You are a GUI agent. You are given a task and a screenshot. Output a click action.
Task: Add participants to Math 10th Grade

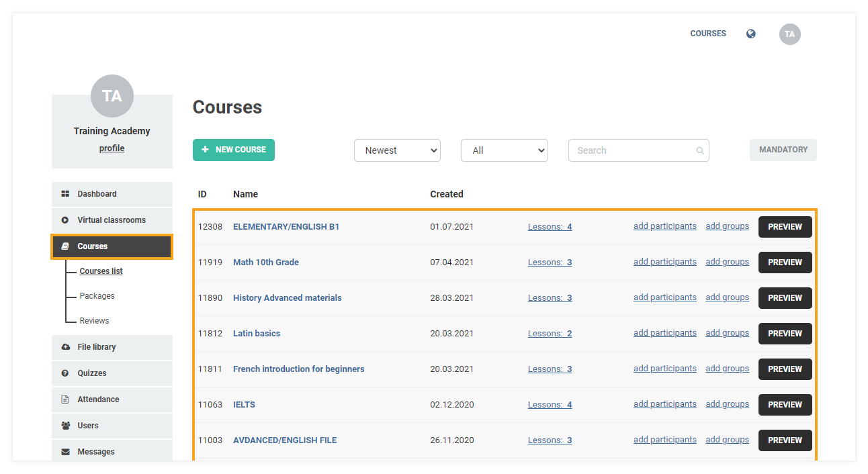(x=664, y=261)
